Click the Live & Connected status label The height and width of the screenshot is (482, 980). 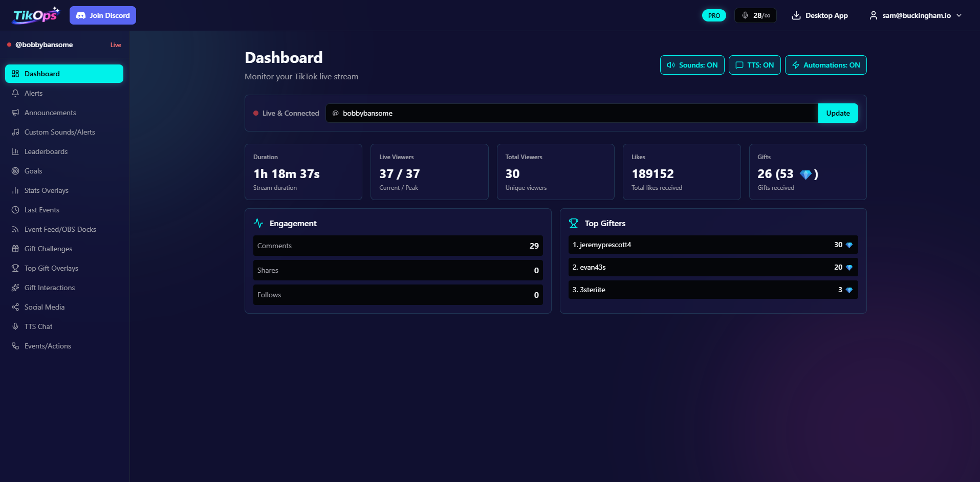tap(291, 113)
